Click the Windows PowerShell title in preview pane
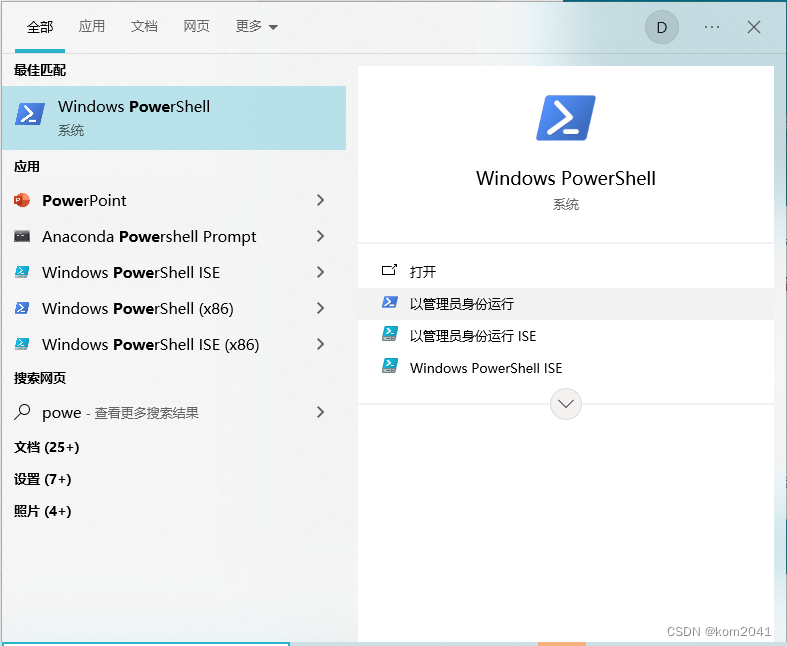This screenshot has width=787, height=646. point(566,178)
